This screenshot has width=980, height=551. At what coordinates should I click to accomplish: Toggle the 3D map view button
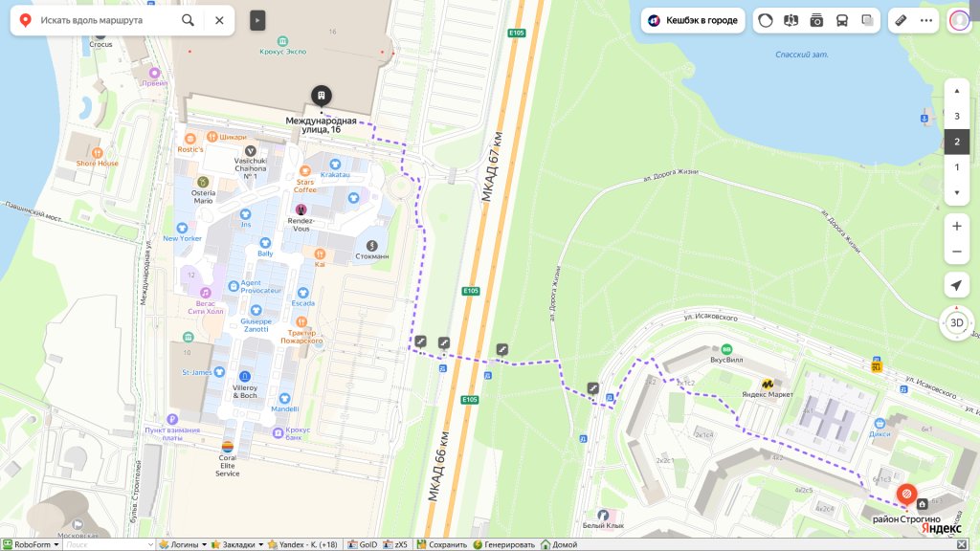(x=956, y=323)
